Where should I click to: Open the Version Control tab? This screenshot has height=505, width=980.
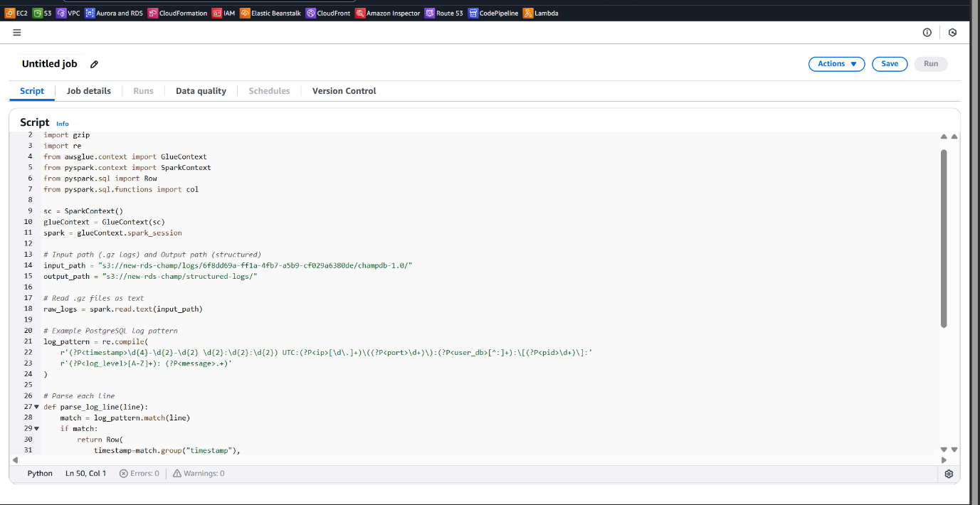(x=344, y=91)
